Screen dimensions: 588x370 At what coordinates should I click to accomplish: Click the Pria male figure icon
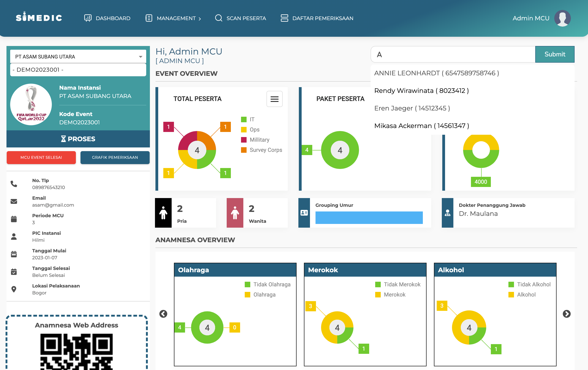pyautogui.click(x=163, y=213)
